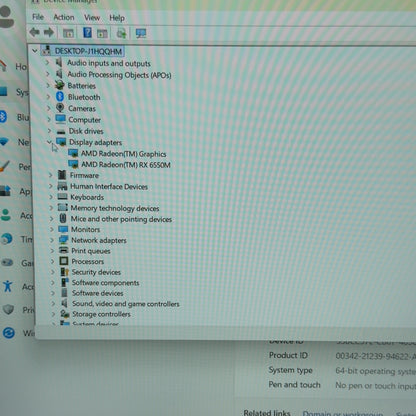Collapse the Display adapters category

pos(49,142)
